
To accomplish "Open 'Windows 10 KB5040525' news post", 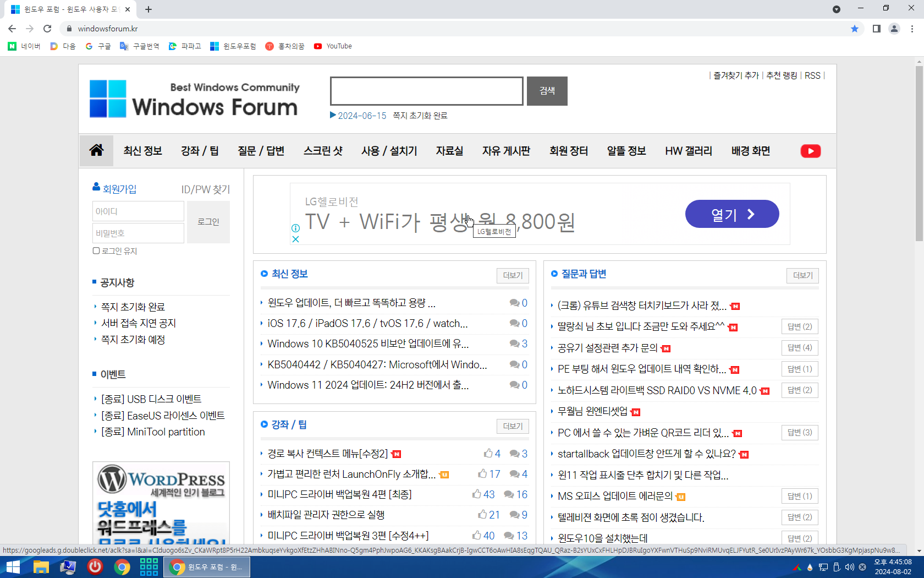I will pos(368,344).
